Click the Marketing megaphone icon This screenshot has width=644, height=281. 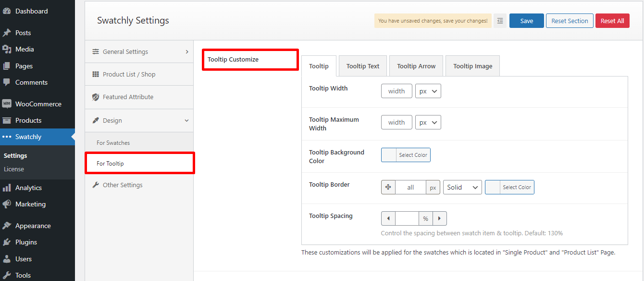(7, 204)
